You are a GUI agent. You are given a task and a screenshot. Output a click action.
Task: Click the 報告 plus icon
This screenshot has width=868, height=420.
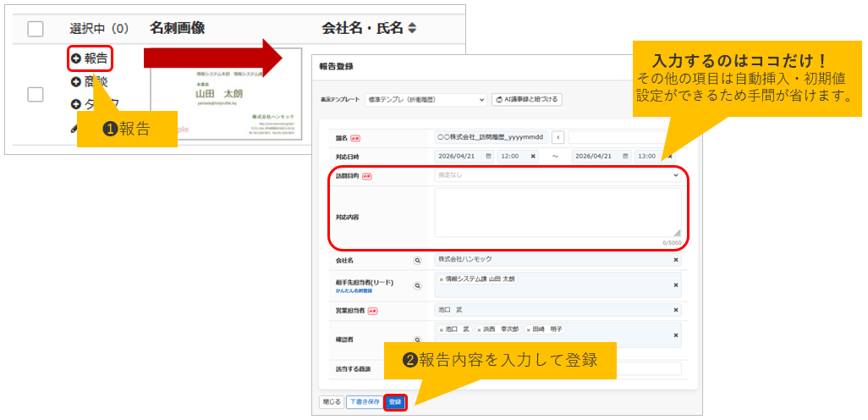coord(76,58)
